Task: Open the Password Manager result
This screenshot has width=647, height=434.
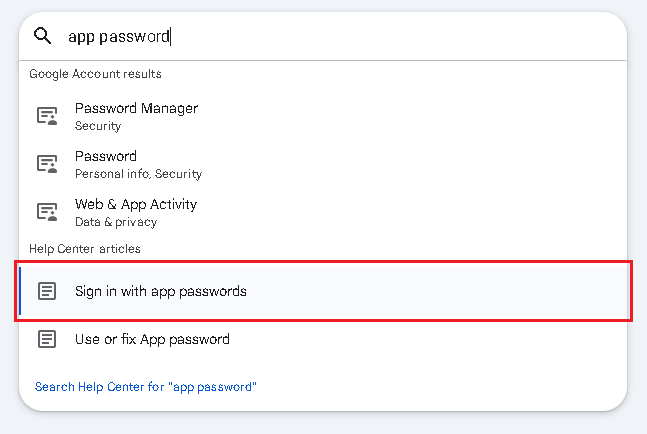Action: pyautogui.click(x=136, y=108)
